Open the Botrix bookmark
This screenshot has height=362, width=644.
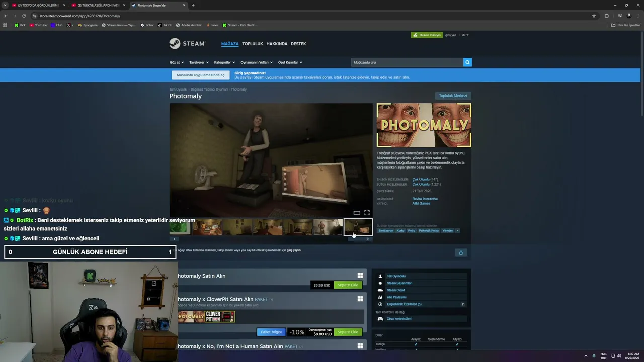(147, 25)
